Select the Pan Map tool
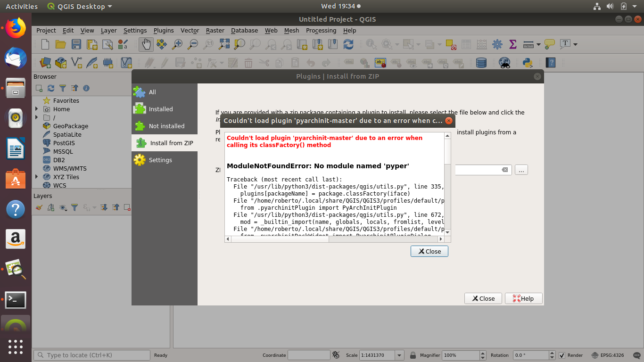The width and height of the screenshot is (644, 362). [145, 44]
